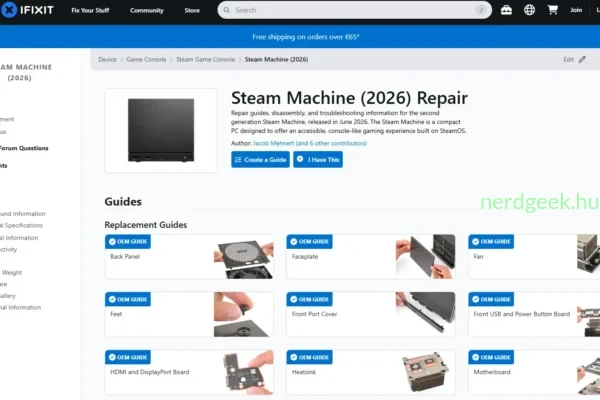Go to Game Console breadcrumb

146,59
